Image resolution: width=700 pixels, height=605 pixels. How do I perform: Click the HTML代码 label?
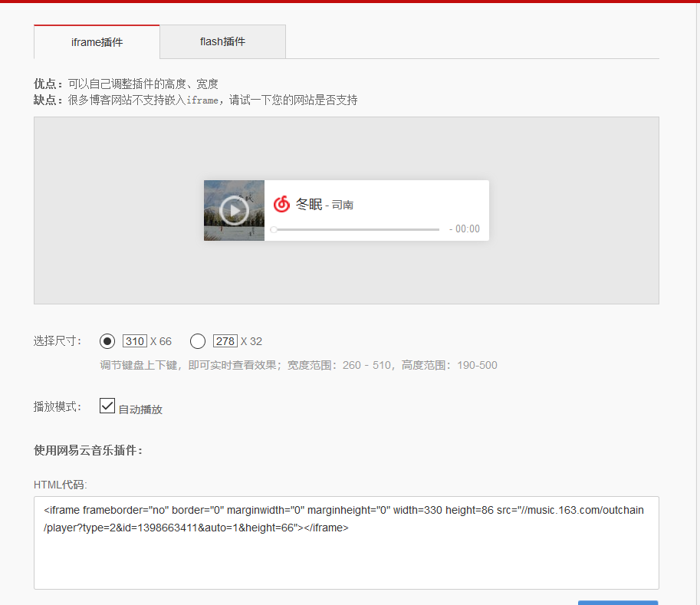coord(61,485)
